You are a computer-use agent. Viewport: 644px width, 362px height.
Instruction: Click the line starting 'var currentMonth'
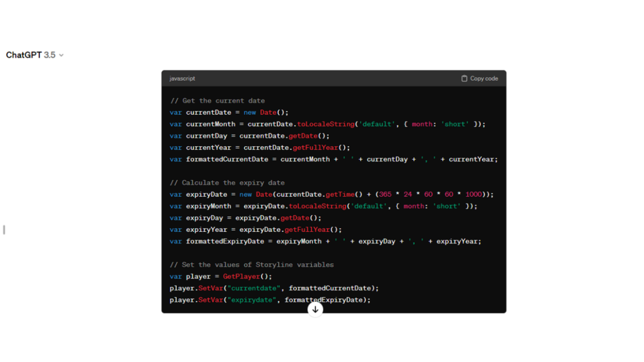pos(327,124)
